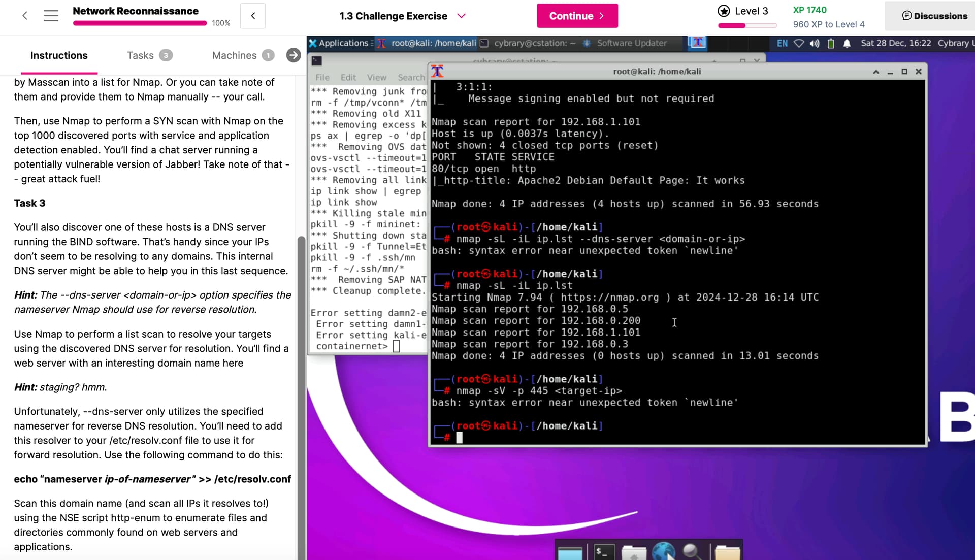Expand the 1.3 Challenge Exercise dropdown

pyautogui.click(x=461, y=16)
